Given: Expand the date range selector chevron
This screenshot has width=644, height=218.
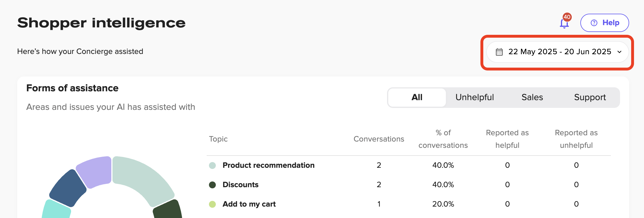Looking at the screenshot, I should tap(619, 52).
